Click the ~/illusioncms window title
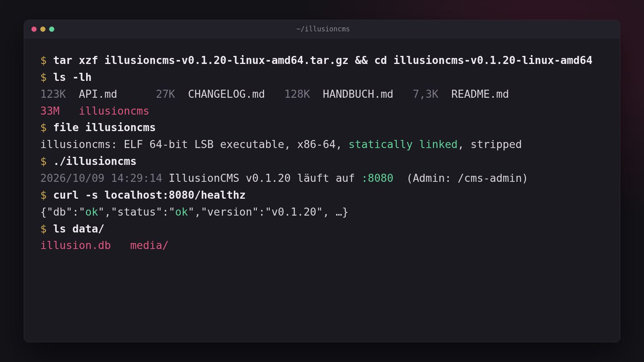 tap(323, 29)
